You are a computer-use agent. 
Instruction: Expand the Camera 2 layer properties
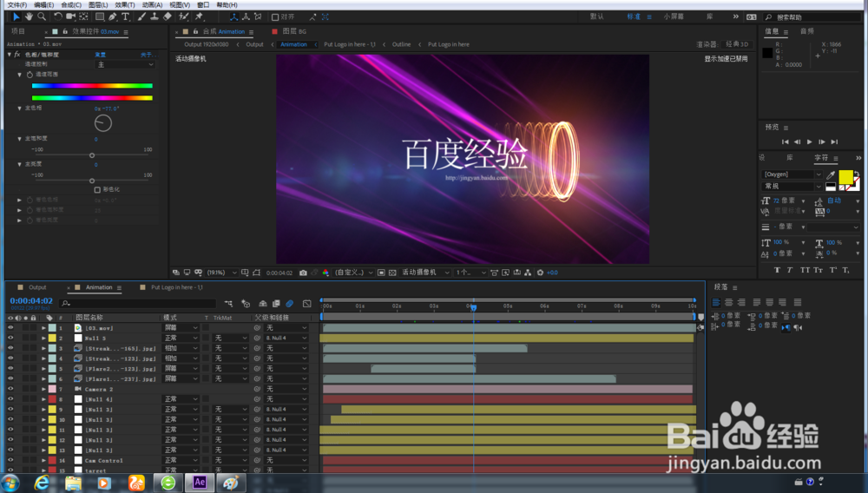pos(43,389)
